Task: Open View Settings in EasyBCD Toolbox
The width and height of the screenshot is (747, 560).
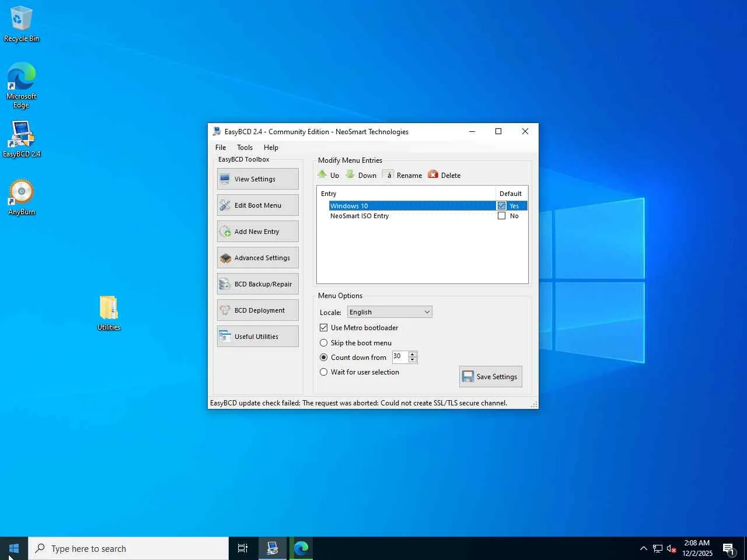Action: [x=257, y=179]
